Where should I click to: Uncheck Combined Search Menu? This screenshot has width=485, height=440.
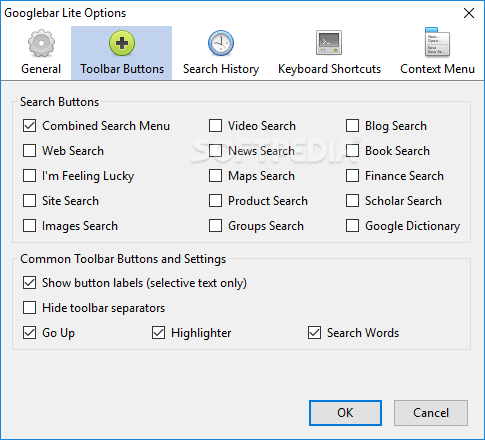[x=29, y=126]
